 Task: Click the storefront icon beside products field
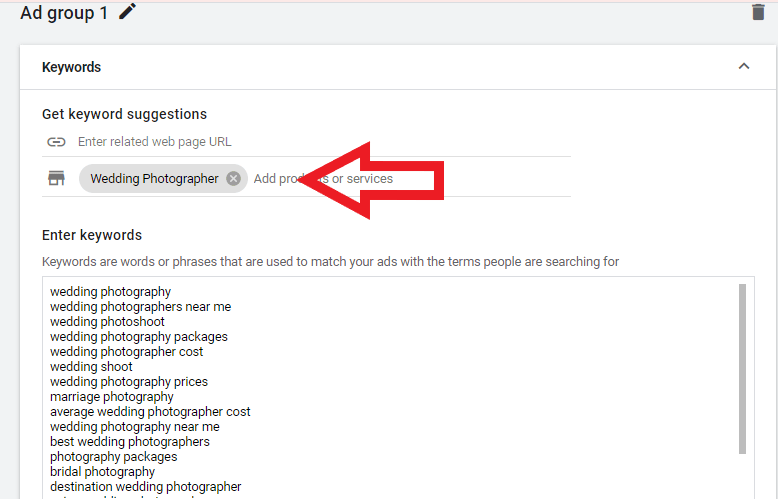click(56, 179)
